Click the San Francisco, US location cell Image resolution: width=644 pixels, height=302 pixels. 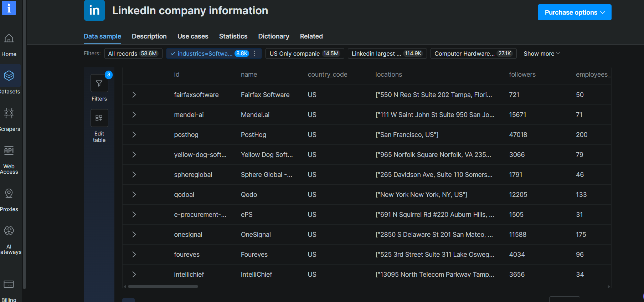[407, 135]
